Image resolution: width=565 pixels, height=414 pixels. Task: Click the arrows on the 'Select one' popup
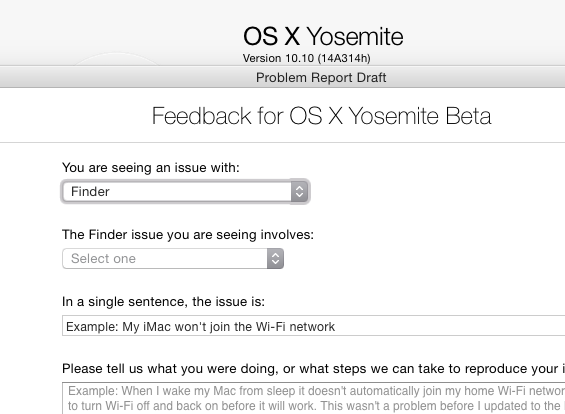[275, 258]
